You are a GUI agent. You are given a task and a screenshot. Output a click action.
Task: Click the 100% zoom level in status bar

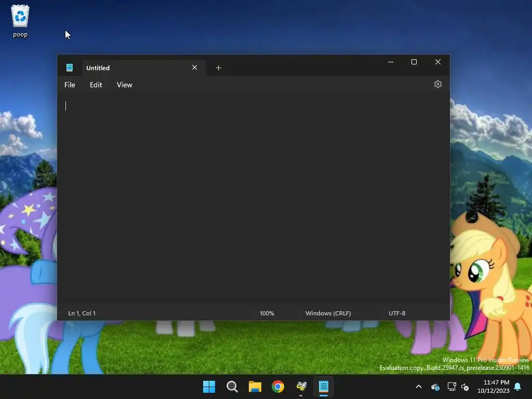pyautogui.click(x=267, y=313)
